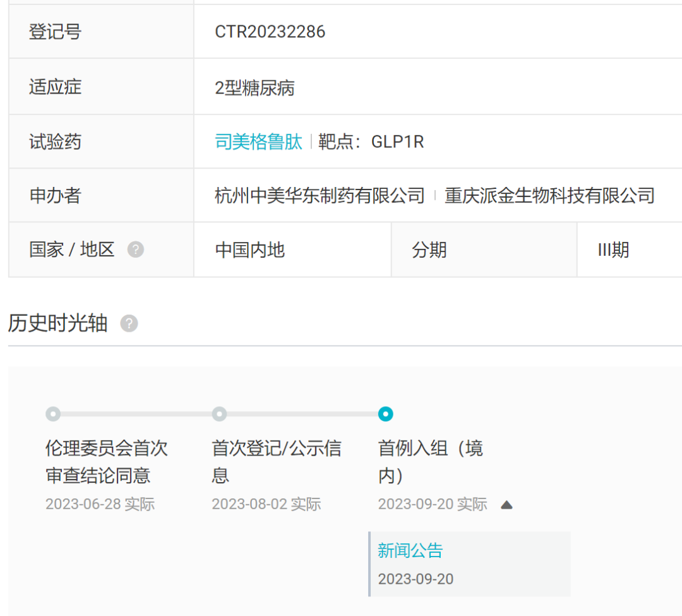Image resolution: width=682 pixels, height=616 pixels.
Task: Collapse the 首例入组 event details arrow
Action: (x=506, y=505)
